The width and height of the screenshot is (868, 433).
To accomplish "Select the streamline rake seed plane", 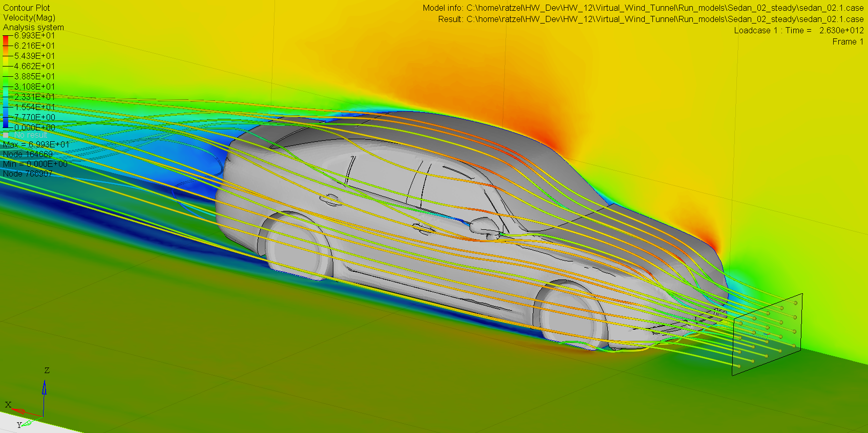I will pos(767,335).
